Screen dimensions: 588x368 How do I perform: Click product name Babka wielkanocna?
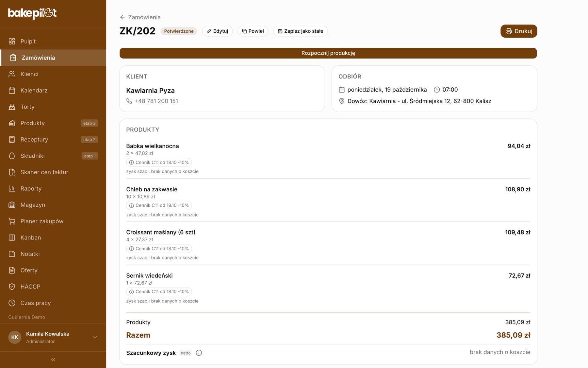coord(153,146)
